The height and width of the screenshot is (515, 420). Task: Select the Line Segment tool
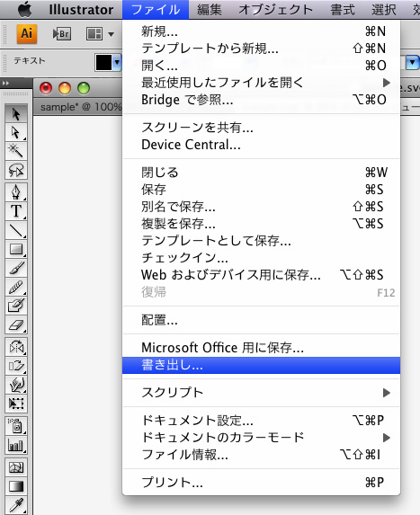16,230
